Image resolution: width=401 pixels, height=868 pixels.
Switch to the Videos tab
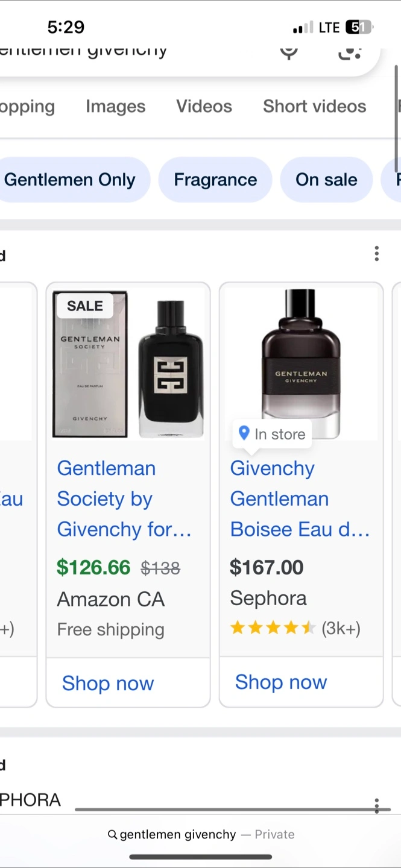(x=204, y=107)
